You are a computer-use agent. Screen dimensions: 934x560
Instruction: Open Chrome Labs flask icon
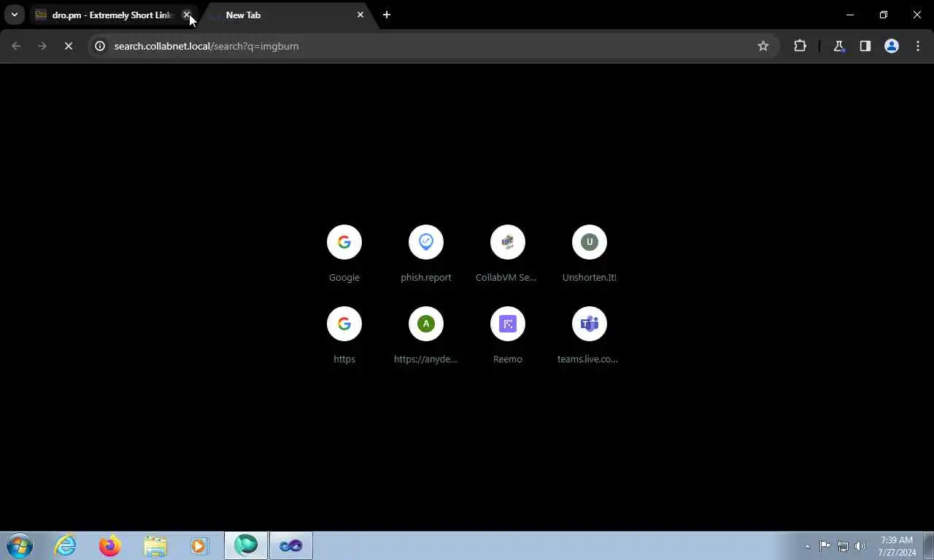click(x=839, y=46)
